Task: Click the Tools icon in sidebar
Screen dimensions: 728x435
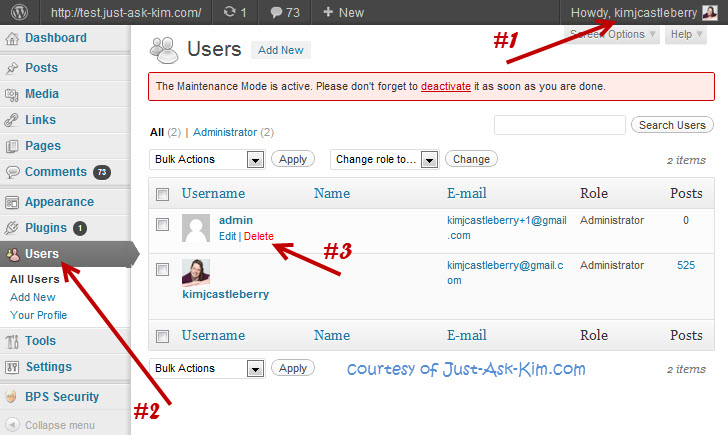Action: [x=12, y=341]
